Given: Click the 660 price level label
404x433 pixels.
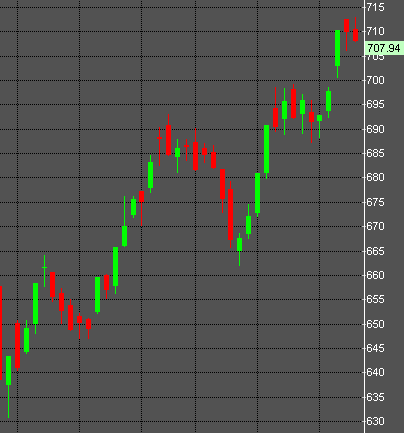Looking at the screenshot, I should click(375, 275).
